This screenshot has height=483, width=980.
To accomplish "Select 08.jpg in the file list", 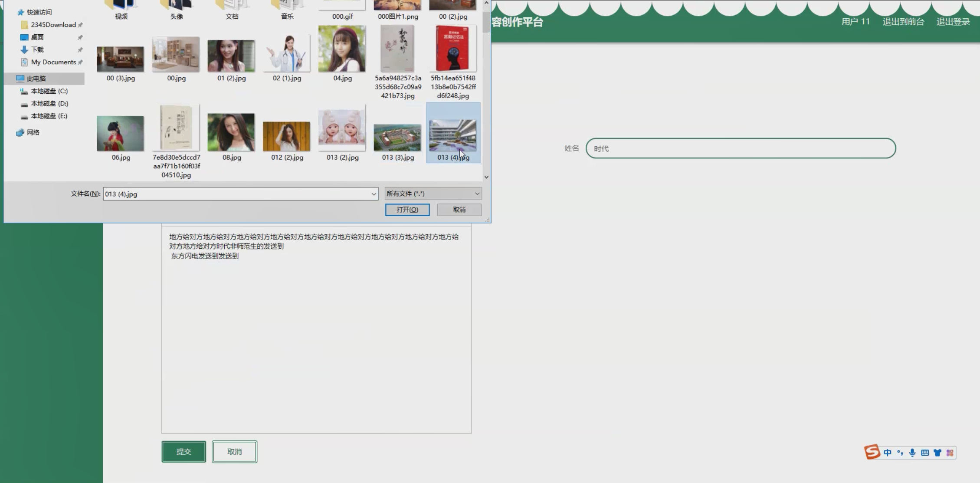I will pyautogui.click(x=231, y=132).
